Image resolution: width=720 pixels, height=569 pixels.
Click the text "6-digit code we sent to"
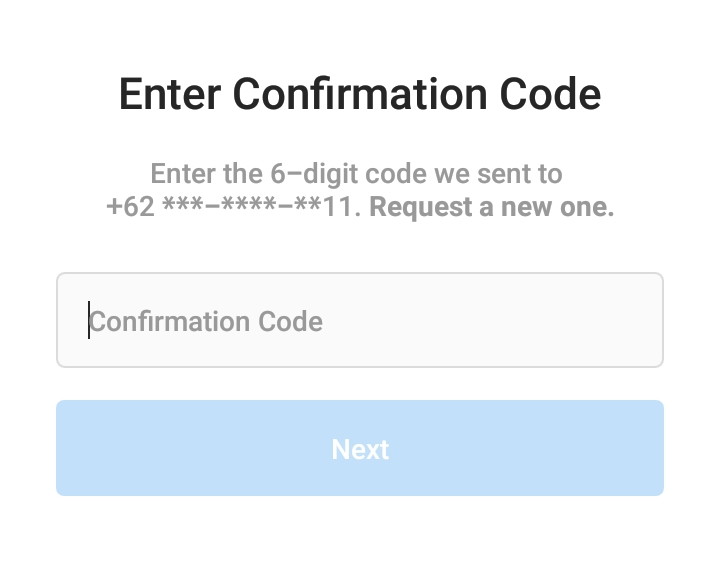(416, 174)
